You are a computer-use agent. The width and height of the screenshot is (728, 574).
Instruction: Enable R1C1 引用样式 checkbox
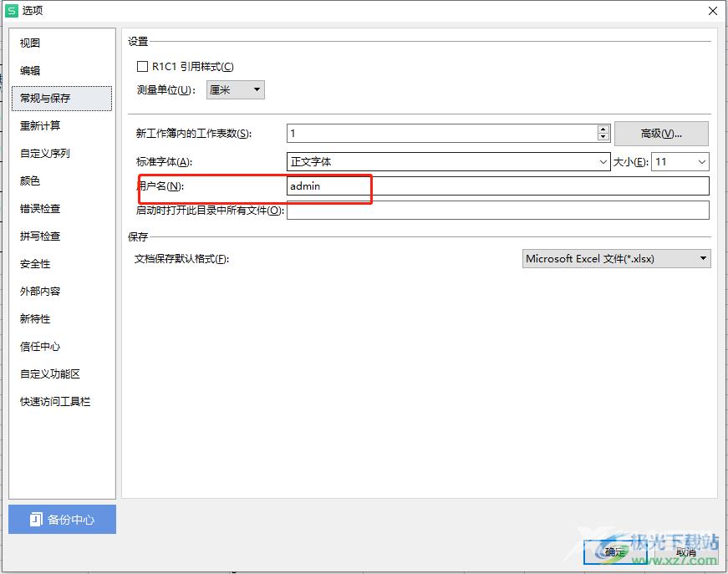pyautogui.click(x=142, y=67)
